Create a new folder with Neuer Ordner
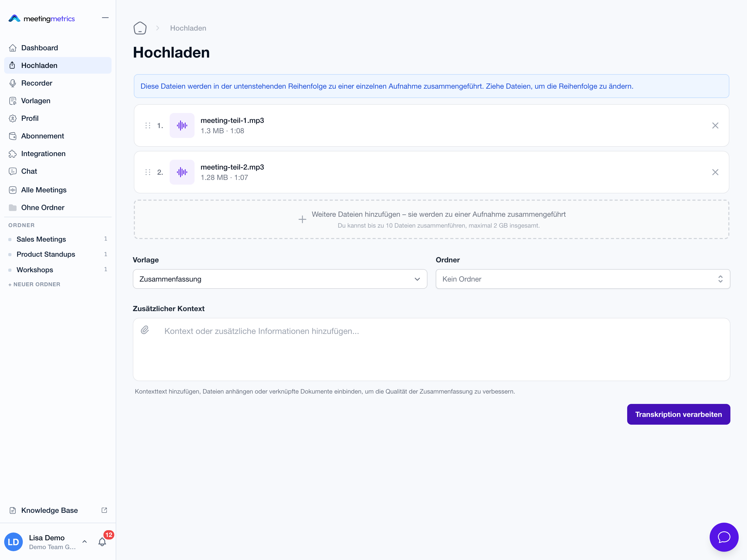The width and height of the screenshot is (747, 560). click(34, 284)
